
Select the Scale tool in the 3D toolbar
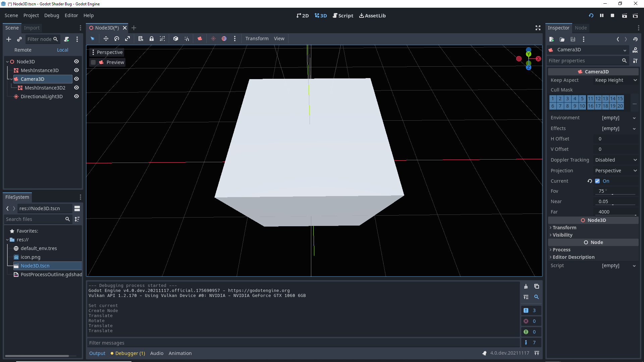[x=127, y=39]
